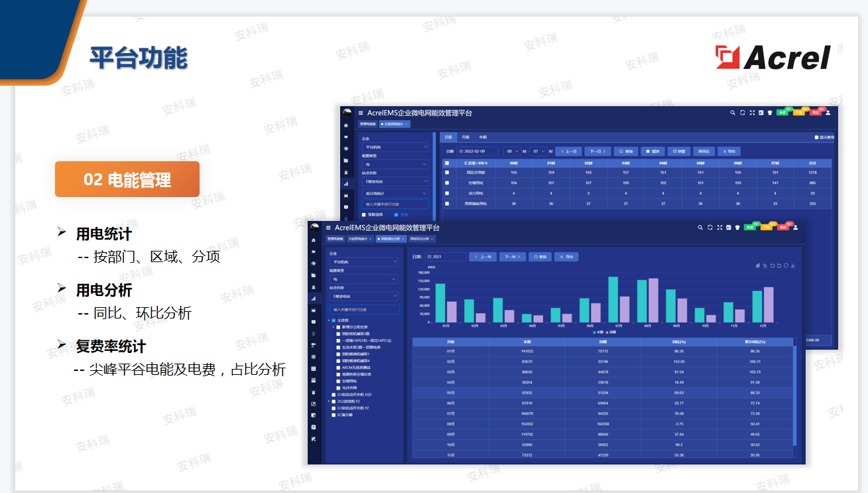Click the 下一年 button
868x493 pixels.
[513, 257]
